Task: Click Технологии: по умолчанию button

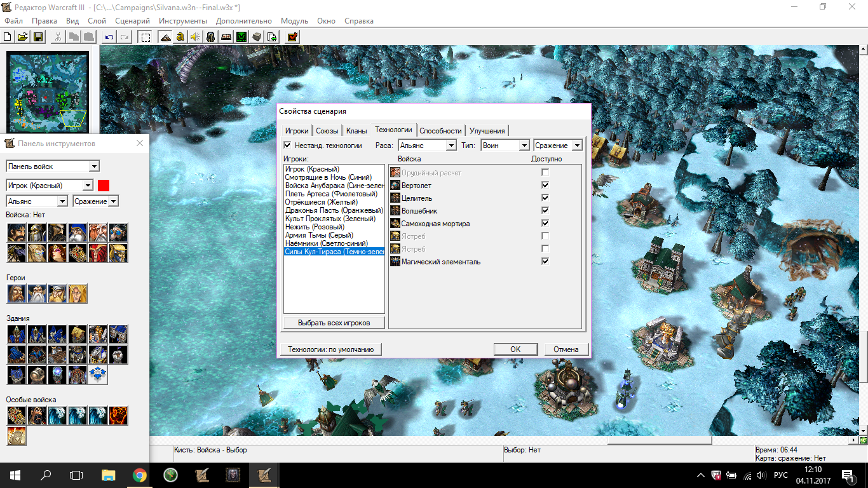Action: pos(330,349)
